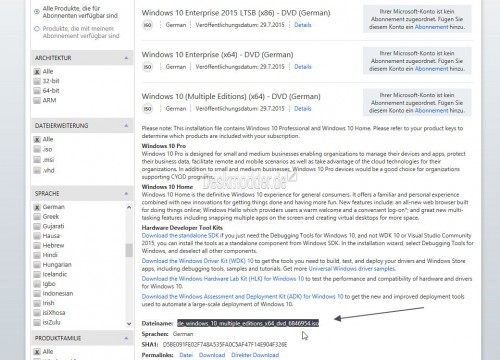The image size is (500, 360).
Task: Click the 'Hardware Developer Tool Kits' heading
Action: point(182,228)
